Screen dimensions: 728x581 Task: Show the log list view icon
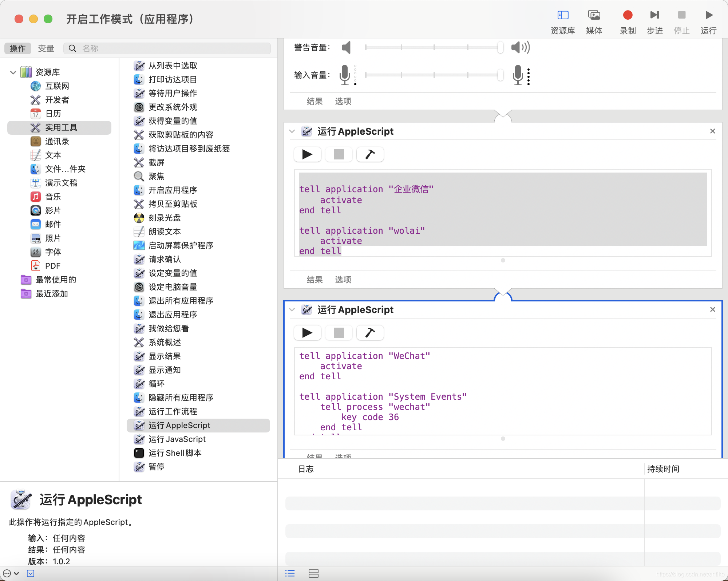click(290, 573)
